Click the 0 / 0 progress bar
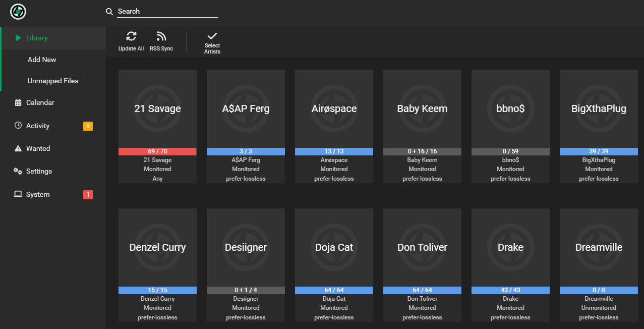The image size is (644, 329). pos(599,290)
